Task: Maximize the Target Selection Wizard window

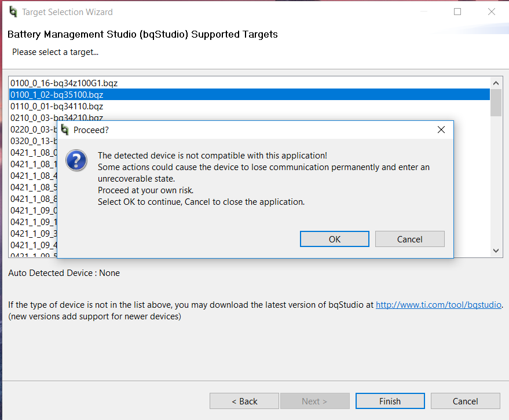Action: [x=457, y=12]
